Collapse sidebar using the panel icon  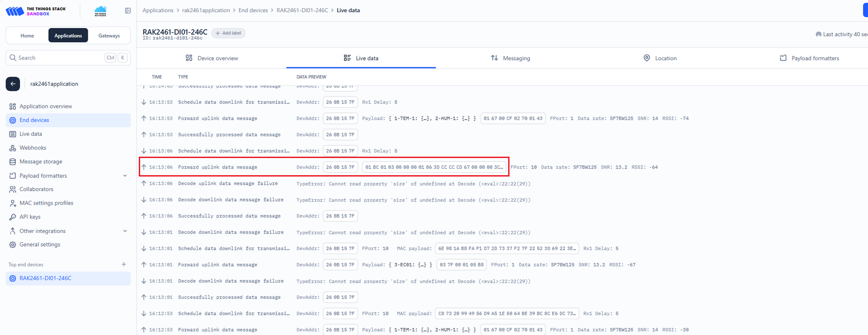(128, 11)
